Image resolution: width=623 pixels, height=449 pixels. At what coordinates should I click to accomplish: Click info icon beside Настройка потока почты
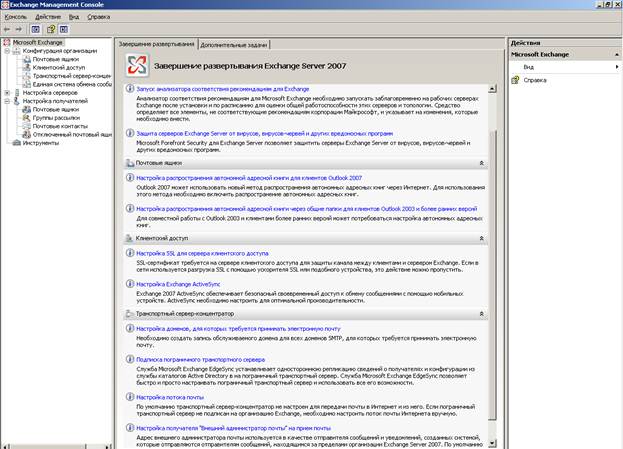130,397
